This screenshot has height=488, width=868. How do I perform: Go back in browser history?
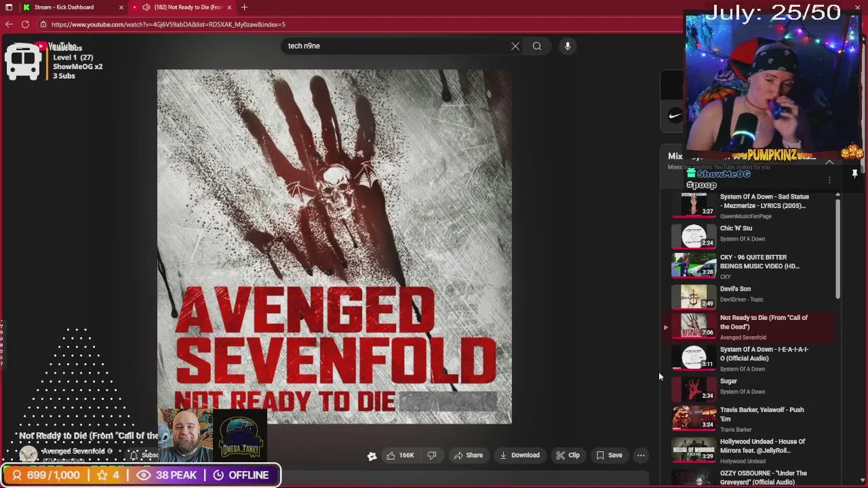[x=8, y=24]
